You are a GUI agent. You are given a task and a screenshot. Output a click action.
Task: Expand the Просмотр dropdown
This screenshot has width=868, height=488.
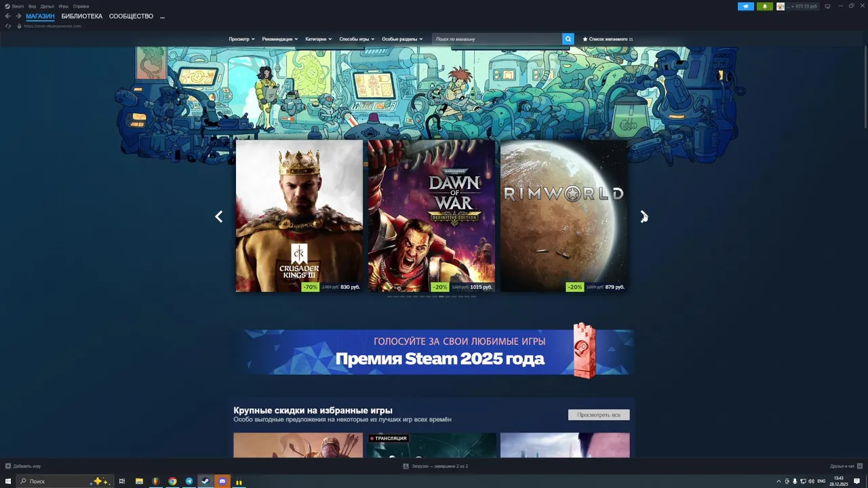tap(241, 39)
